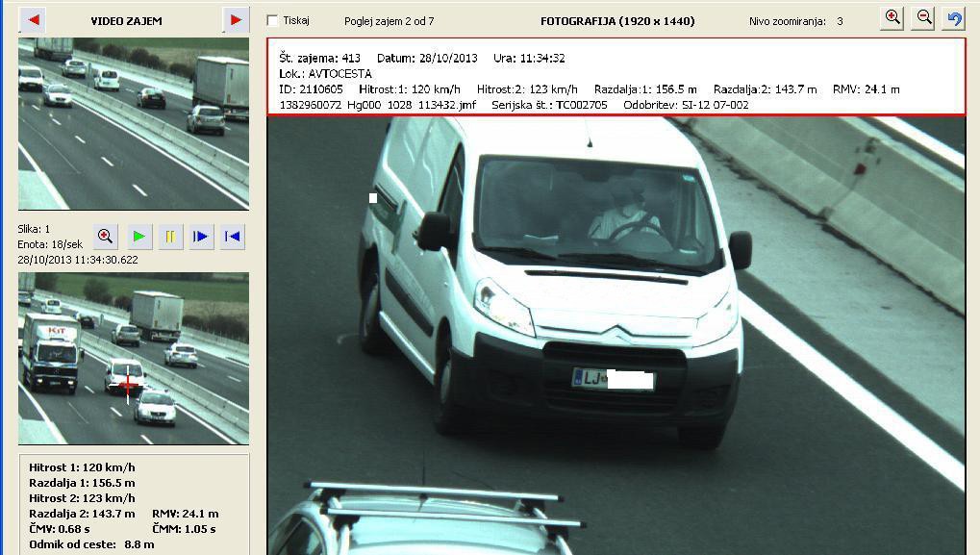Click the 'Nivo zoomiranja: 3' label
The image size is (980, 555).
tap(795, 21)
